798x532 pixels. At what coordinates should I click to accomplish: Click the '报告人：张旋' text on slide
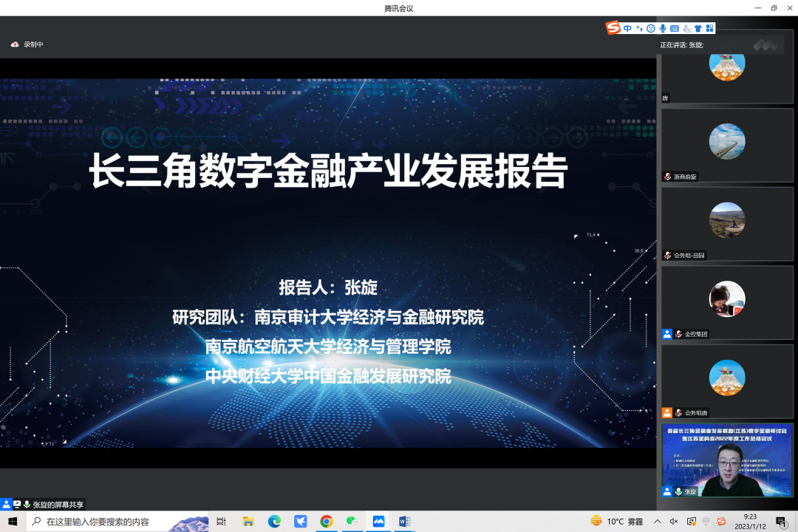tap(328, 287)
